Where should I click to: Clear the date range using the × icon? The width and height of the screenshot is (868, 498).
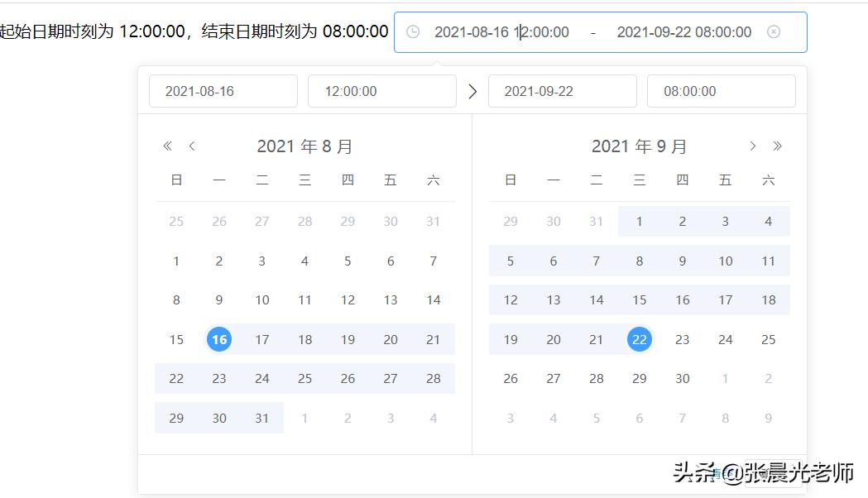tap(774, 32)
